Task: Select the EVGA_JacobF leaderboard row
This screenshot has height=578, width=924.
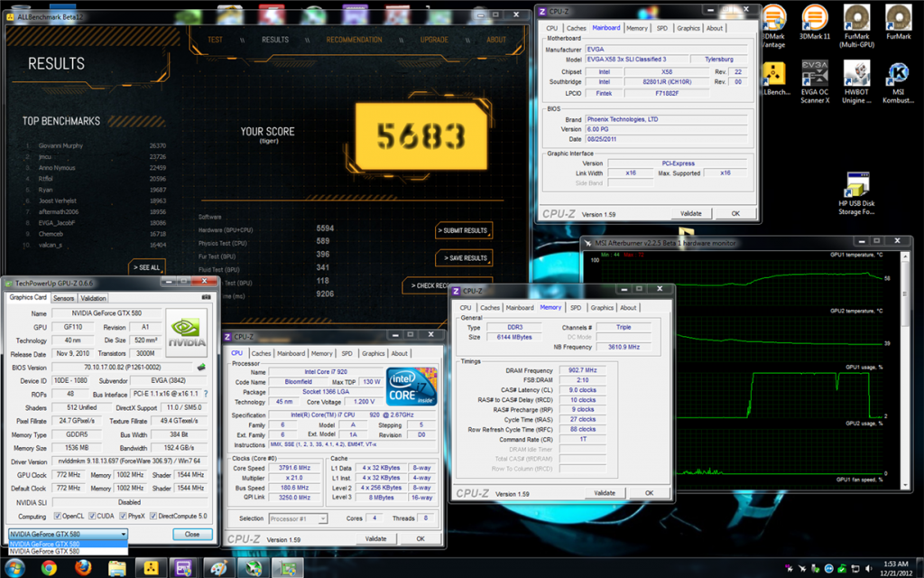Action: 96,223
